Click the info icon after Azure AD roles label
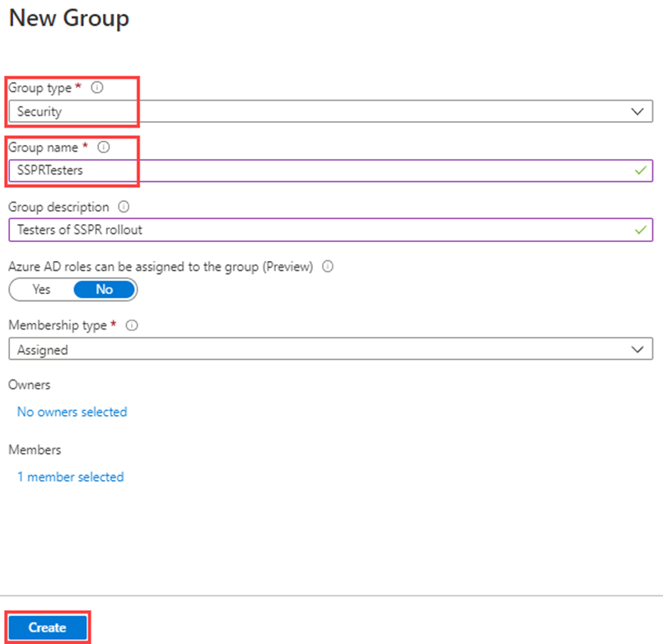This screenshot has height=644, width=663. tap(327, 266)
